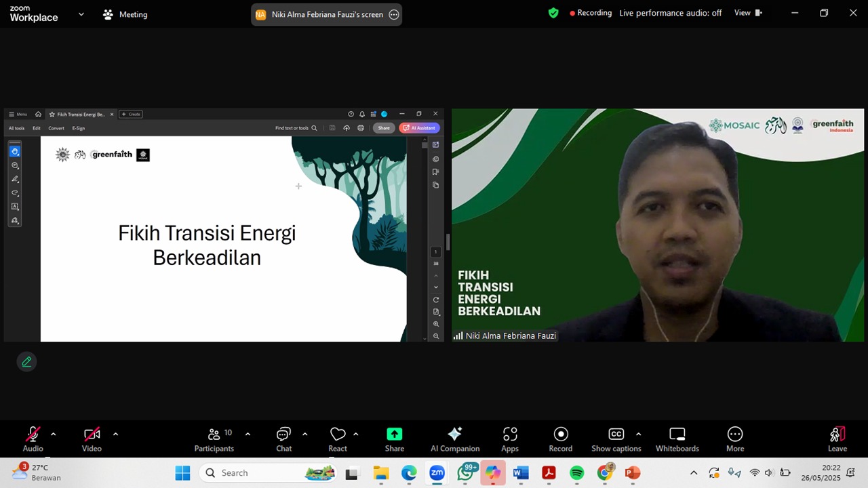Toggle Show captions
The width and height of the screenshot is (868, 488).
616,439
